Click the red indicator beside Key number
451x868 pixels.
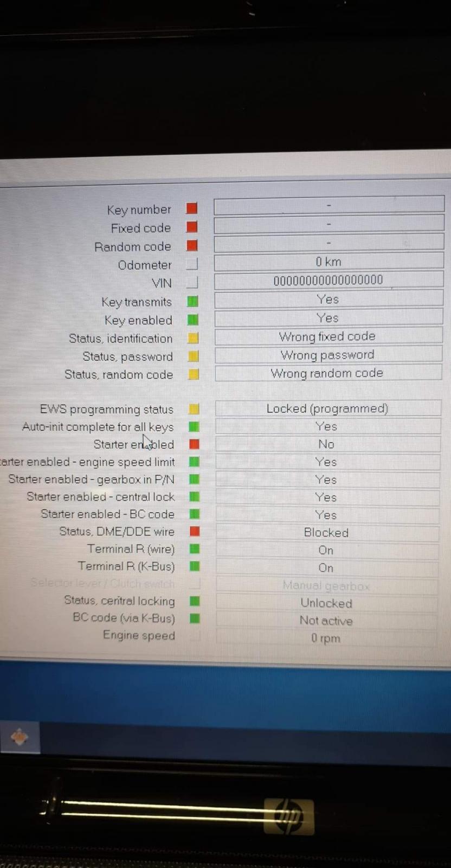click(192, 208)
